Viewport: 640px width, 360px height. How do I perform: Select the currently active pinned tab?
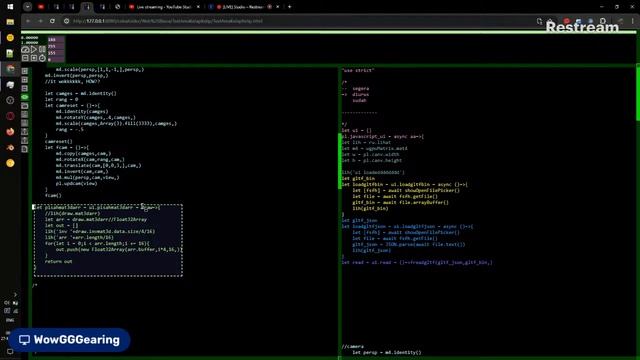(87, 7)
